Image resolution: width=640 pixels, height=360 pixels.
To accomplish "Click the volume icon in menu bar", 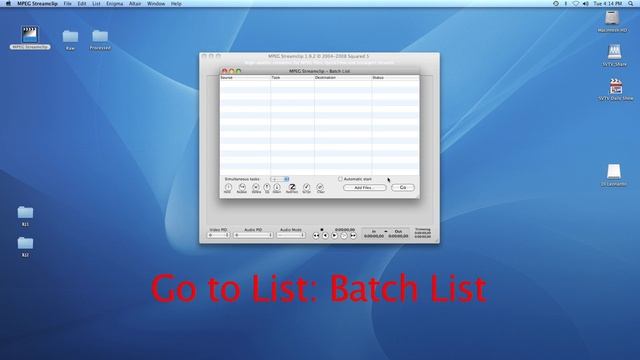I will click(586, 4).
